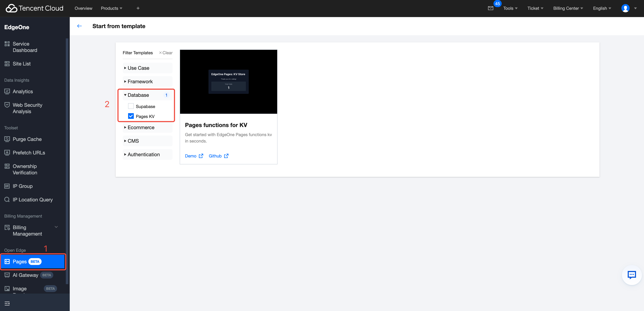Viewport: 644px width, 311px height.
Task: Select Analytics in sidebar
Action: click(23, 91)
